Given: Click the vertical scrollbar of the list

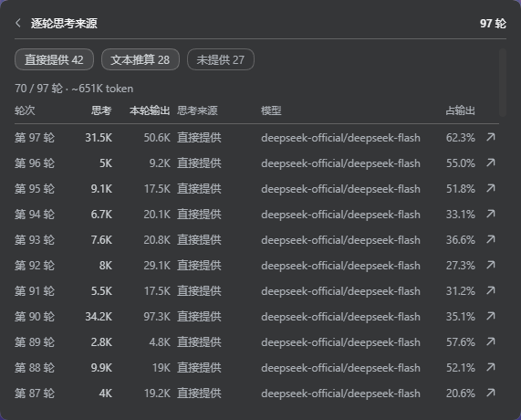Looking at the screenshot, I should tap(503, 82).
